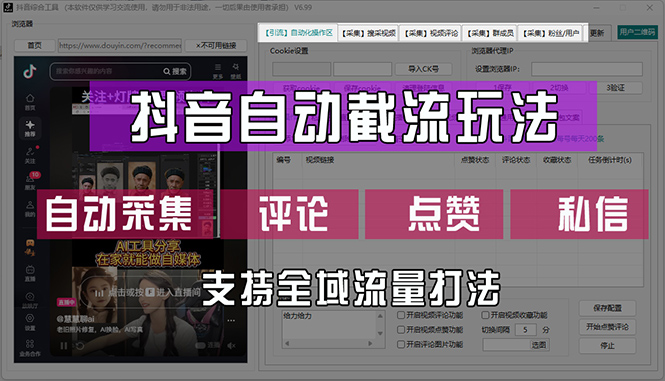Click comment list scroll up arrow

point(380,316)
